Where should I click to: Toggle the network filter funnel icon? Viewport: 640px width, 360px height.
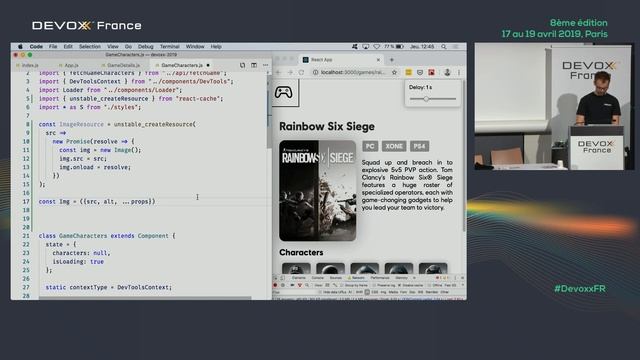point(300,285)
